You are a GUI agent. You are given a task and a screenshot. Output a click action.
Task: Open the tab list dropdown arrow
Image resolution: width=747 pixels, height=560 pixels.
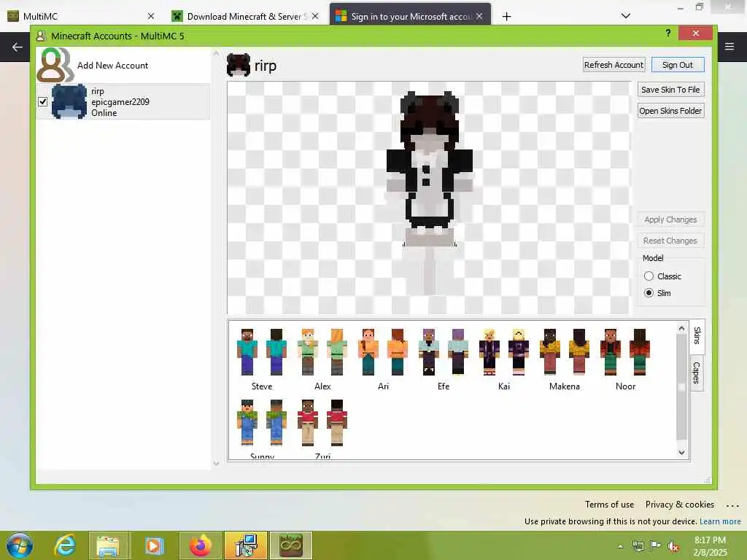pos(625,16)
